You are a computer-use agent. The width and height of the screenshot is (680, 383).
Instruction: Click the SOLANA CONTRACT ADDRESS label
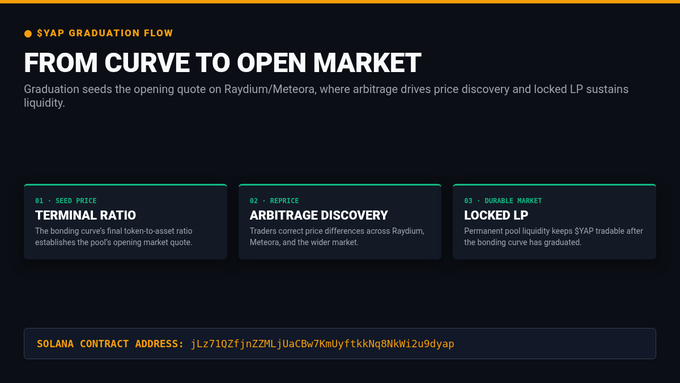tap(110, 344)
